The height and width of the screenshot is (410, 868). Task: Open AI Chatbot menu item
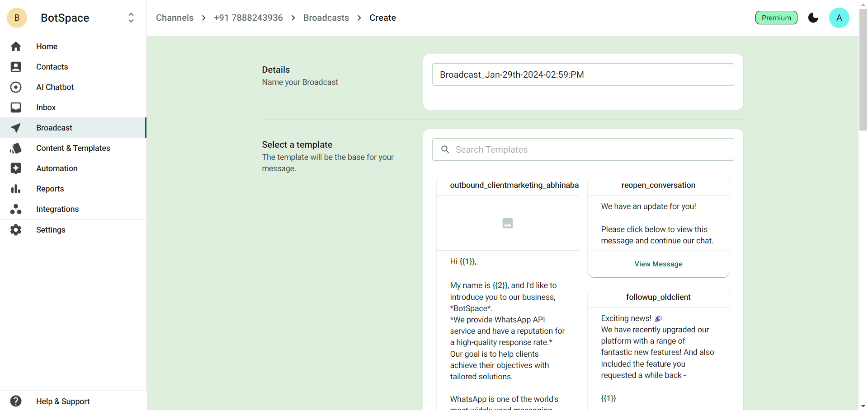(x=73, y=87)
